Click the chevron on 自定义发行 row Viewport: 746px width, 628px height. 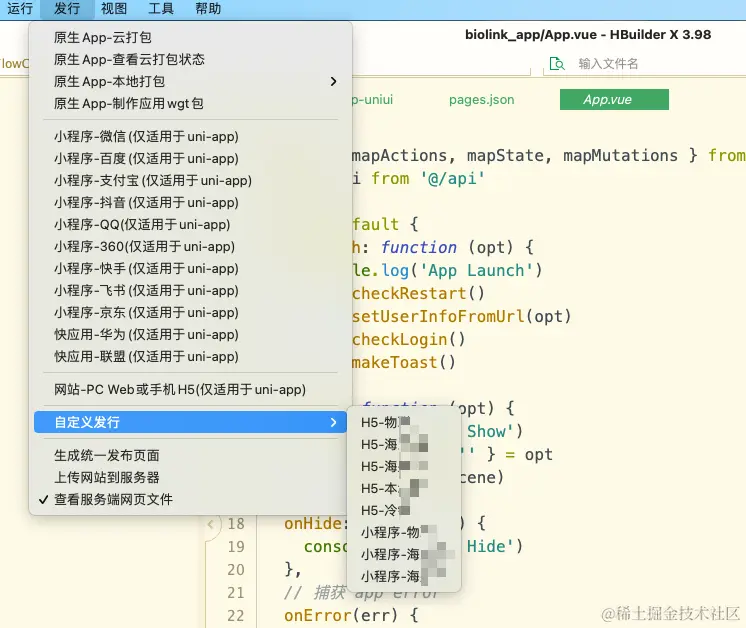334,422
